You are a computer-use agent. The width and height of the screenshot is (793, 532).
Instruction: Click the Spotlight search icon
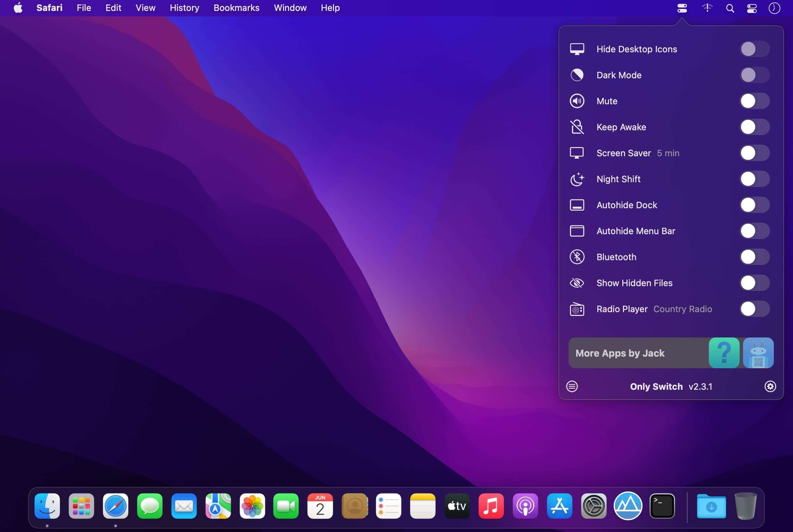[730, 8]
